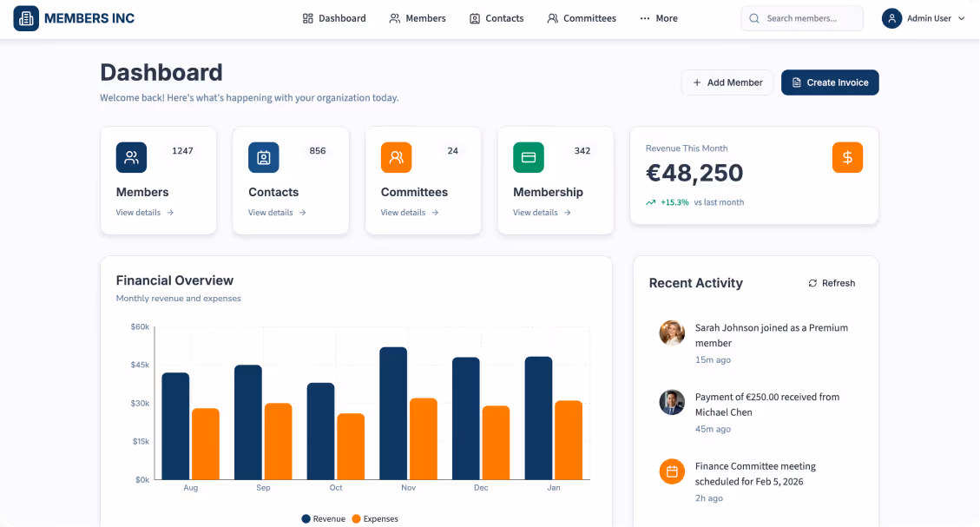Click the search members input field

(802, 18)
